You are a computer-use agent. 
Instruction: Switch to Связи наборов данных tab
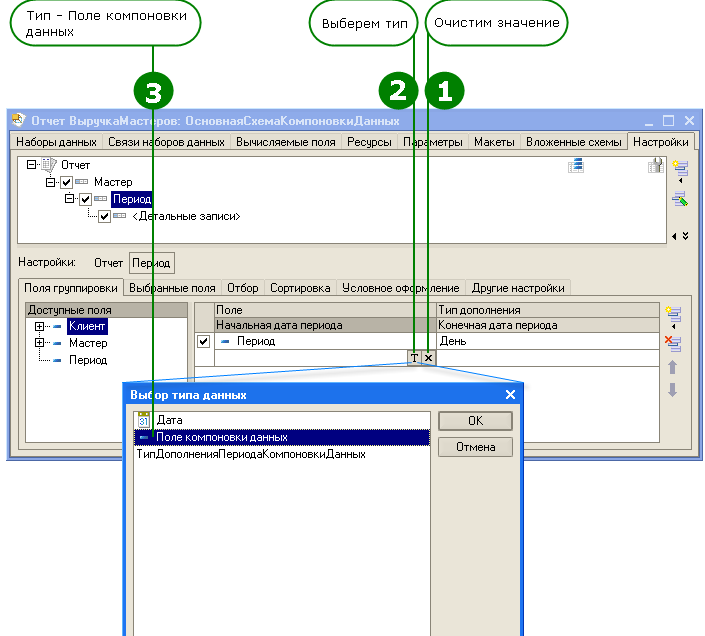[x=166, y=142]
